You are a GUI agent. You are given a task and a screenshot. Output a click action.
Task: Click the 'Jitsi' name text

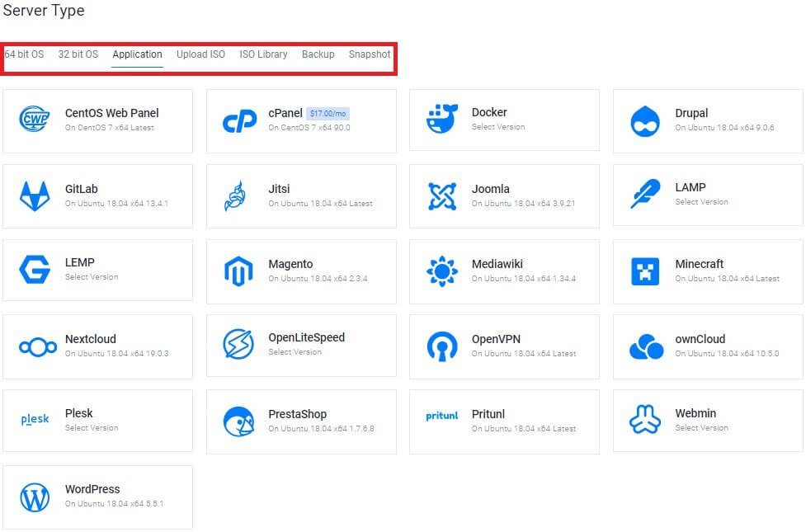[x=279, y=189]
